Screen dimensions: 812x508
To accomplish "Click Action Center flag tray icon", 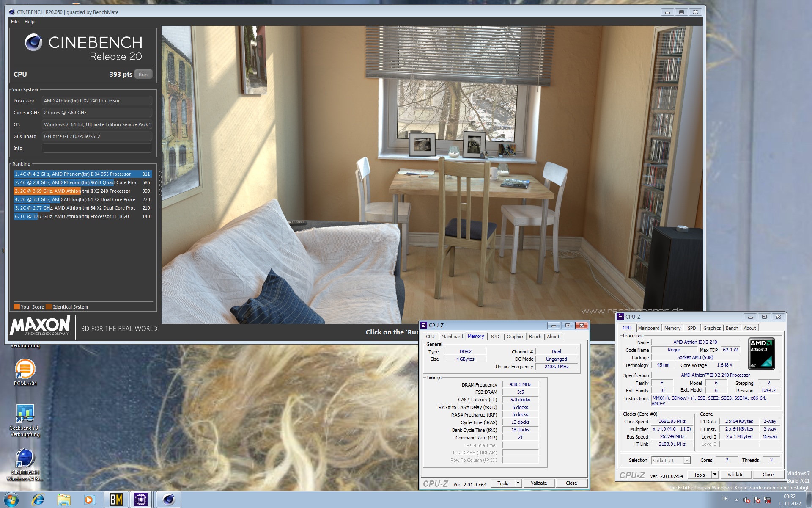I will tap(757, 500).
